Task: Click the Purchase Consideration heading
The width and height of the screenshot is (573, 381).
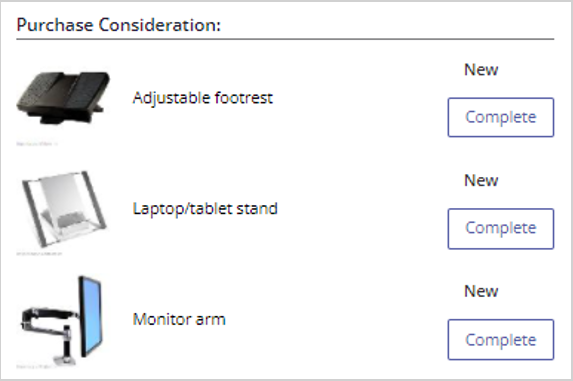Action: tap(119, 25)
